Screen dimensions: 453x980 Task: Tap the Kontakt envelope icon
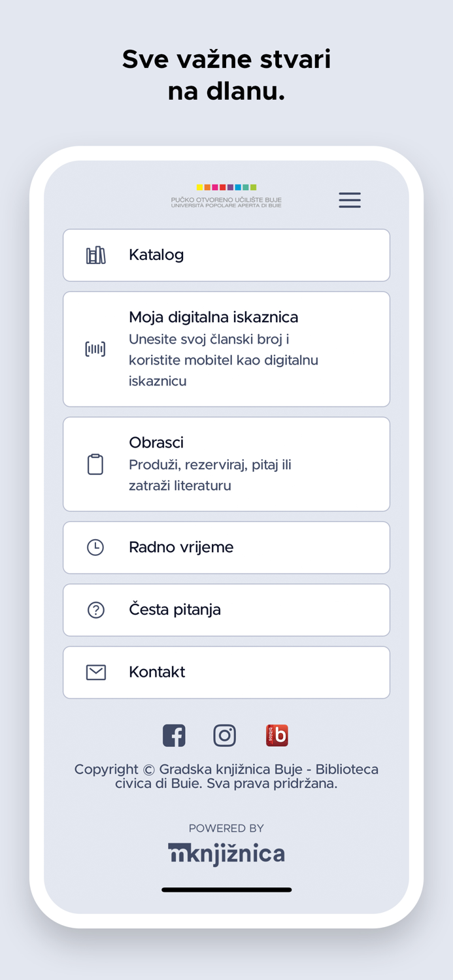[95, 672]
